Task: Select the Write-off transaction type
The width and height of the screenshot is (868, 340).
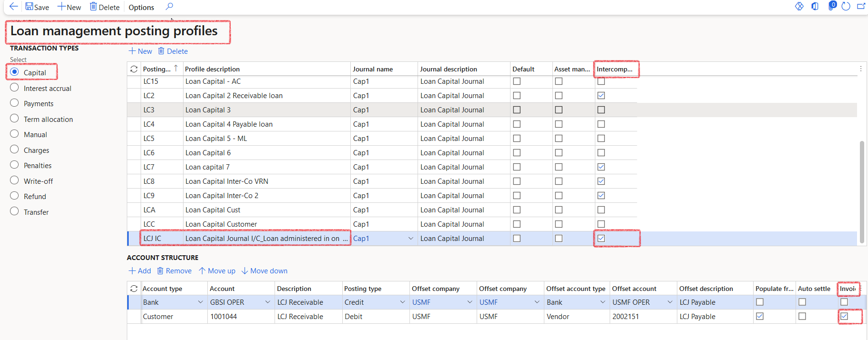Action: click(x=15, y=180)
